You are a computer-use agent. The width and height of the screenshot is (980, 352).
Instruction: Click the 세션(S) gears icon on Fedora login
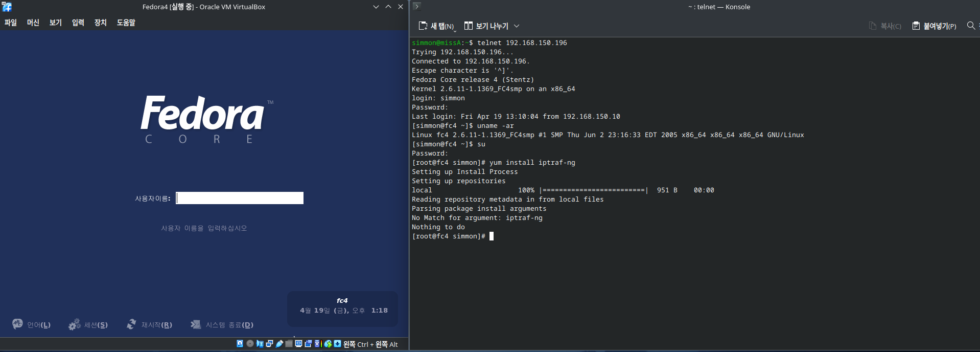75,324
